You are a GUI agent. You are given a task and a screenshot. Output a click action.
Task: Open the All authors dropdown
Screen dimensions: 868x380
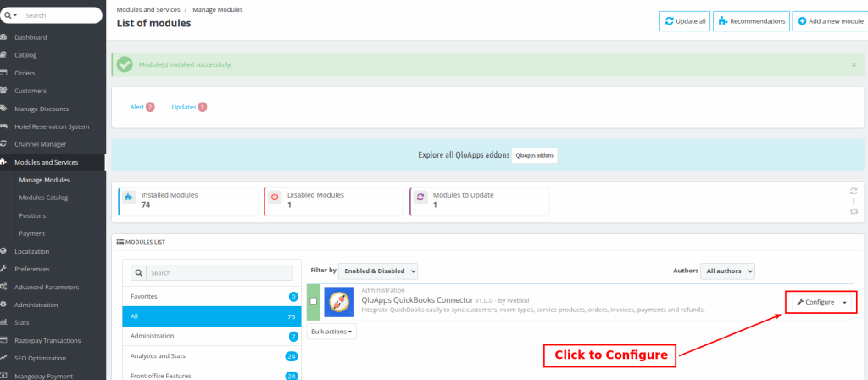coord(727,271)
